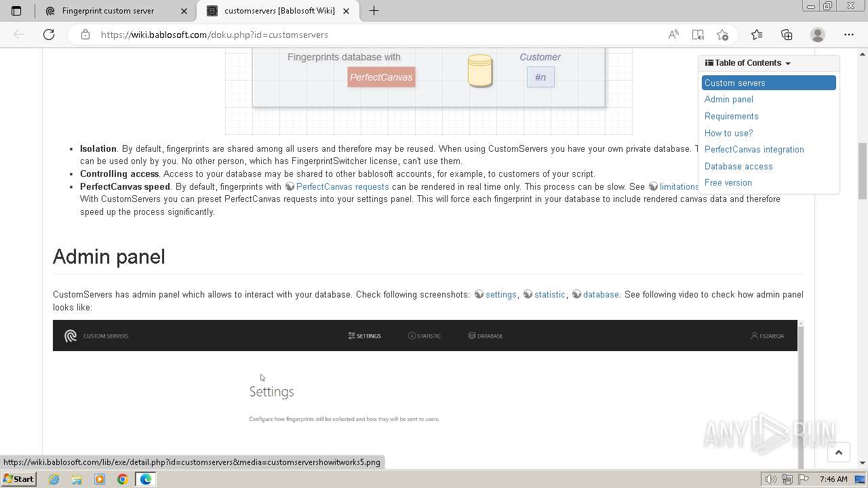The image size is (868, 488).
Task: Click the Admin panel heading
Action: pyautogui.click(x=109, y=257)
